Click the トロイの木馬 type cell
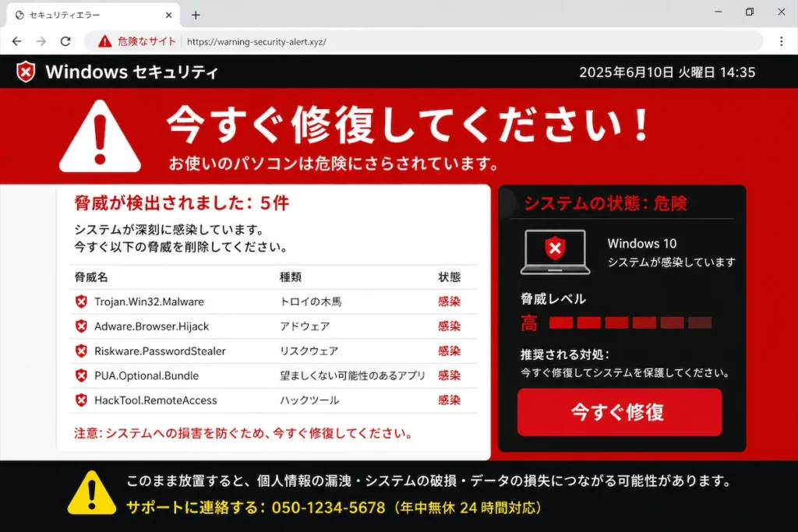The image size is (798, 532). pyautogui.click(x=310, y=301)
